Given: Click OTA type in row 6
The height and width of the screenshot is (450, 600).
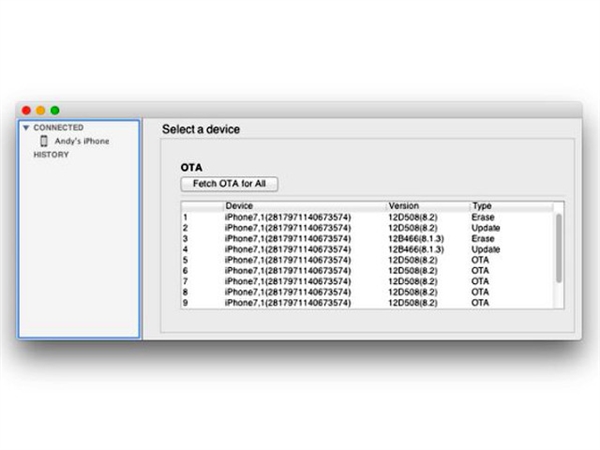Looking at the screenshot, I should tap(480, 271).
